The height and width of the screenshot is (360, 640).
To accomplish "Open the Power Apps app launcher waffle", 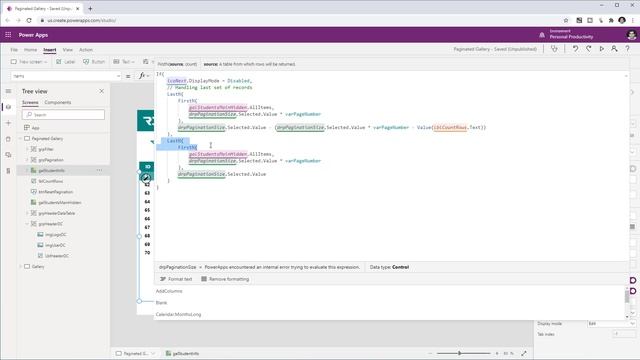I will coord(8,35).
